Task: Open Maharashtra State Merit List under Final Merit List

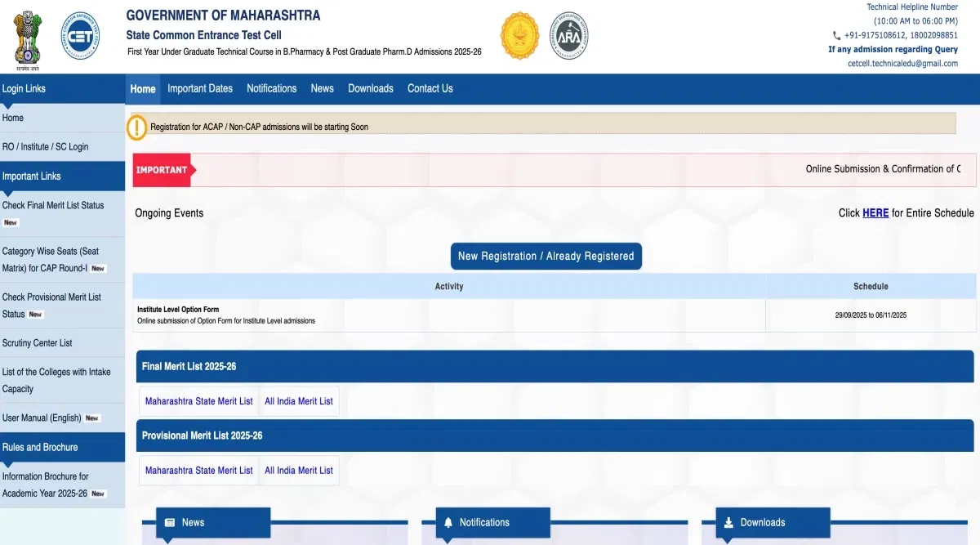Action: point(199,401)
